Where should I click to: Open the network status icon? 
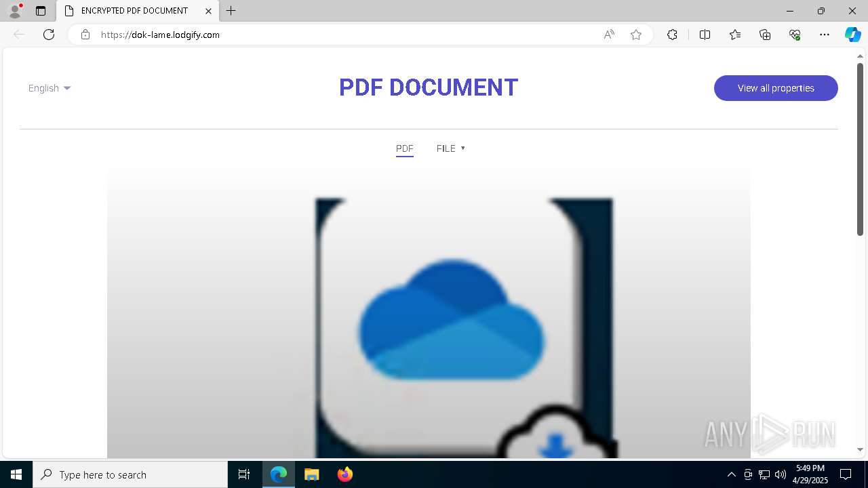(x=764, y=474)
